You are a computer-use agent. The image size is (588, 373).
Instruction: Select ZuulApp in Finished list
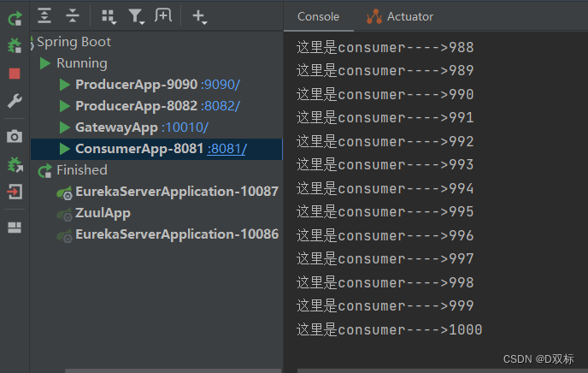coord(103,213)
